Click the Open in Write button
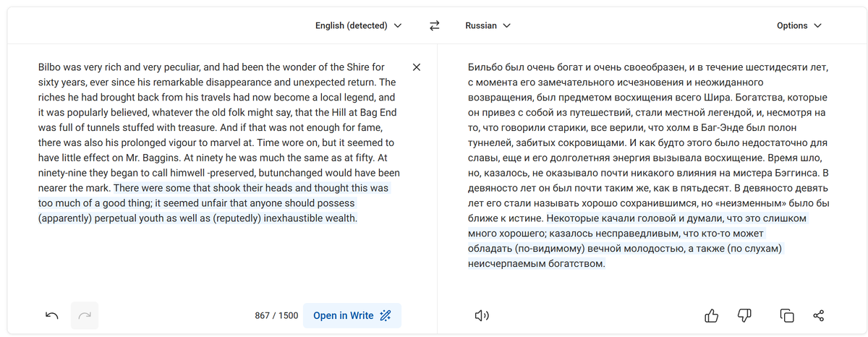 tap(352, 315)
